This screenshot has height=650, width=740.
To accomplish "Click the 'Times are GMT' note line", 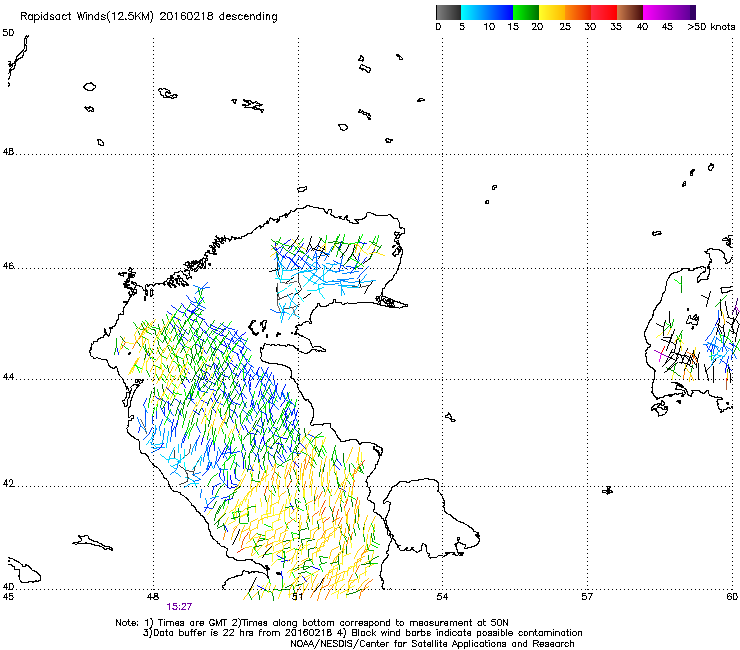I will coord(312,623).
